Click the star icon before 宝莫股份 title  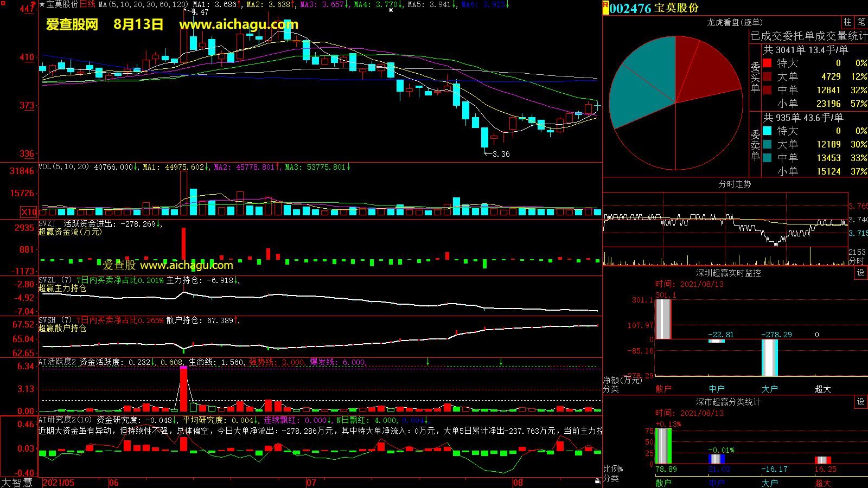[x=42, y=4]
